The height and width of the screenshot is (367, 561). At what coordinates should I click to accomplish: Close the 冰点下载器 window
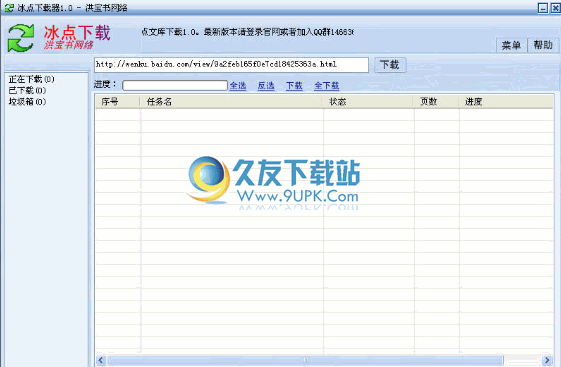pyautogui.click(x=555, y=8)
